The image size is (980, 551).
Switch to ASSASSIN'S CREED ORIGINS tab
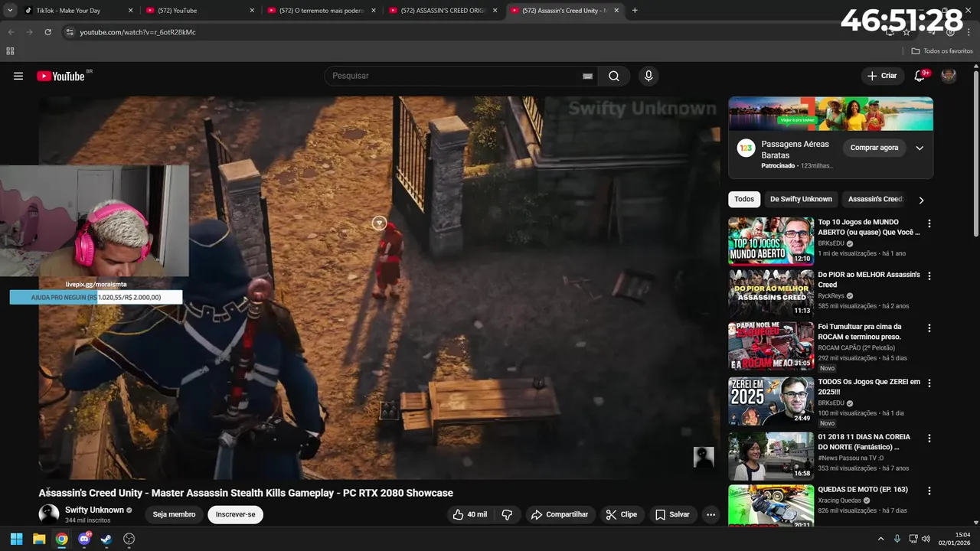[x=443, y=11]
